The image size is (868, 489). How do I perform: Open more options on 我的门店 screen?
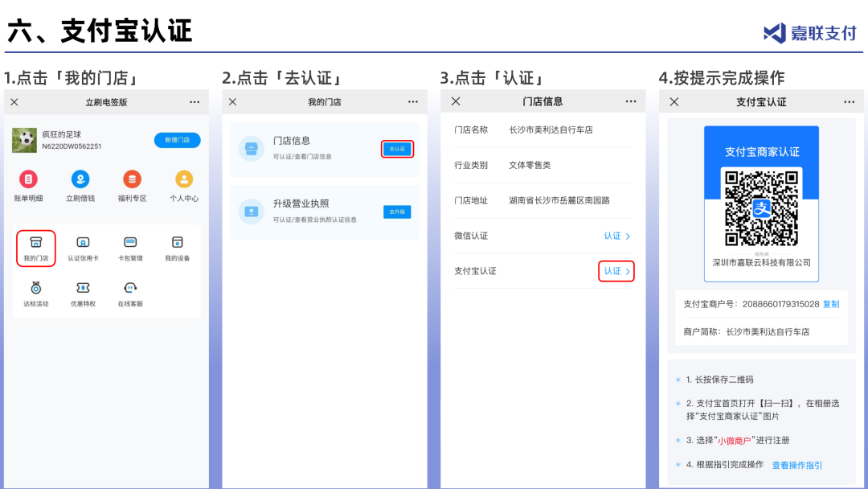click(x=413, y=102)
